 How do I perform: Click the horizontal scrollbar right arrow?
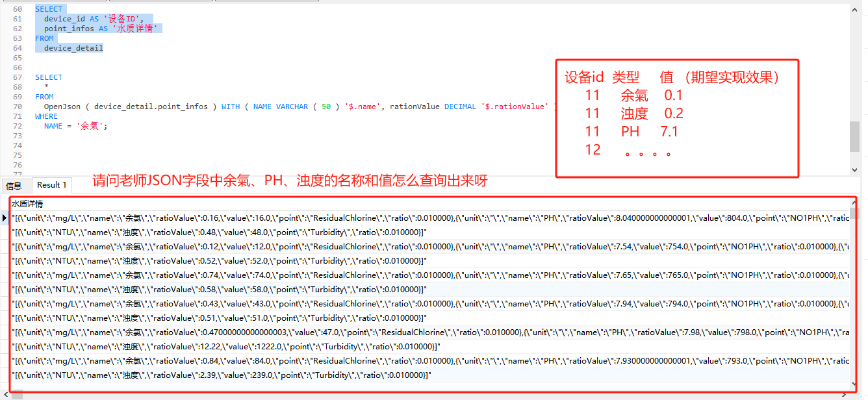[843, 394]
